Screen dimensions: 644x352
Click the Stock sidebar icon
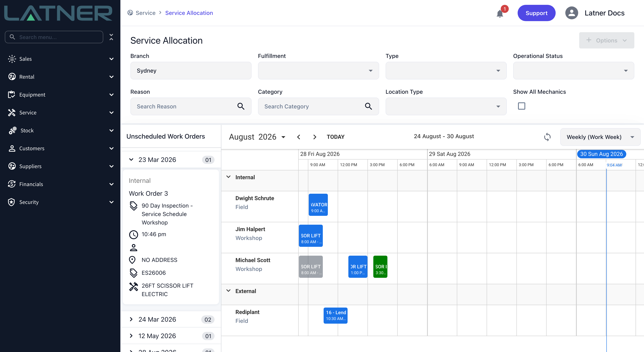tap(12, 130)
